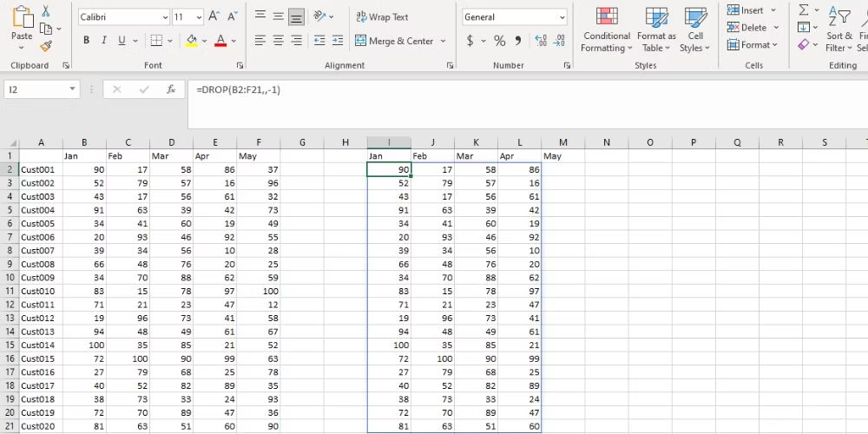Open the underline style dropdown arrow

(135, 41)
